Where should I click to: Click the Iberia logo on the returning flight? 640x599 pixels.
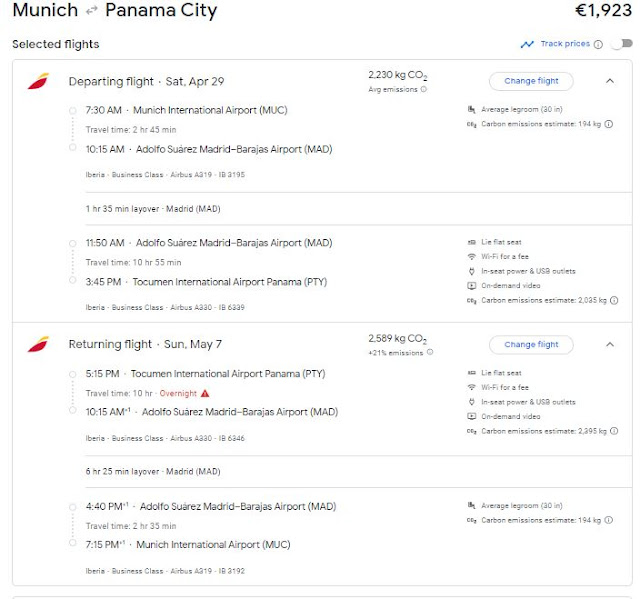(38, 345)
